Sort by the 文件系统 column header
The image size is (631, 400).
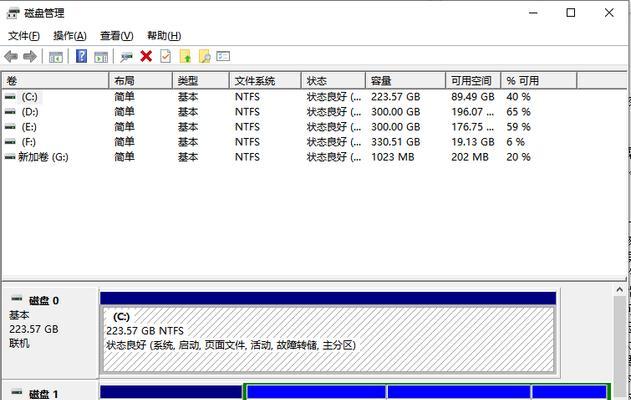coord(265,81)
